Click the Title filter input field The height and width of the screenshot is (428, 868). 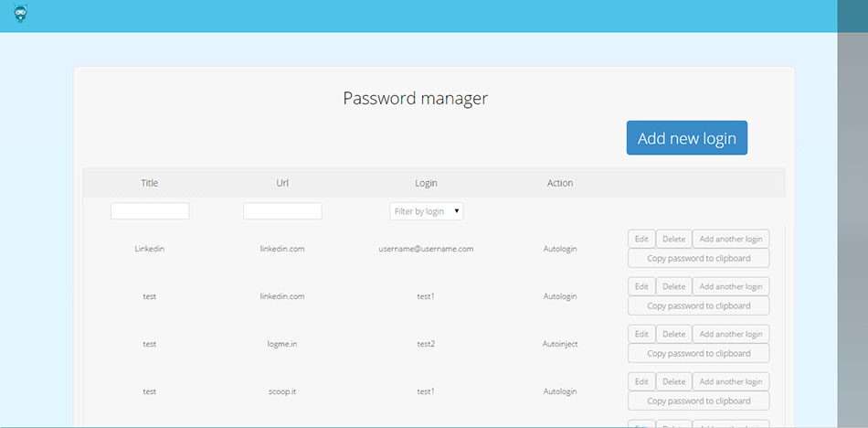(150, 211)
